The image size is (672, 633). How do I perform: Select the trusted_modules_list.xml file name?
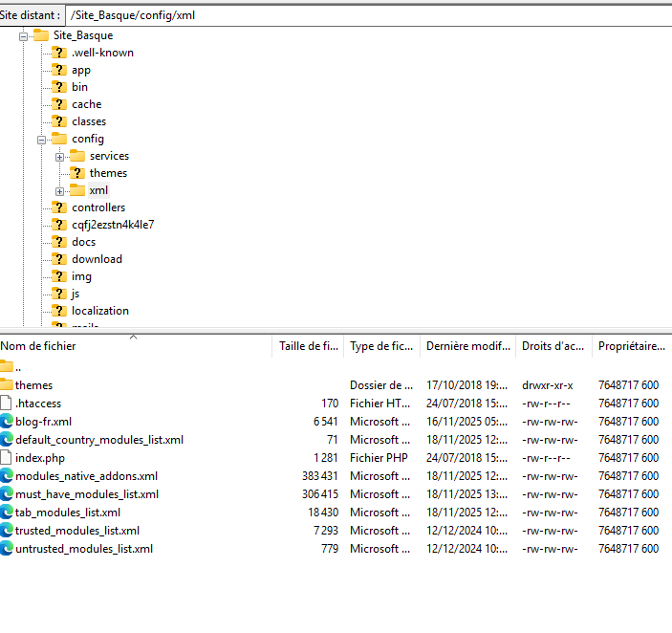click(x=77, y=531)
